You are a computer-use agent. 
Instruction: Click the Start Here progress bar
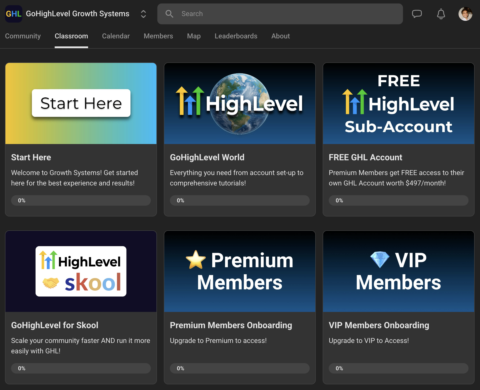(x=81, y=200)
